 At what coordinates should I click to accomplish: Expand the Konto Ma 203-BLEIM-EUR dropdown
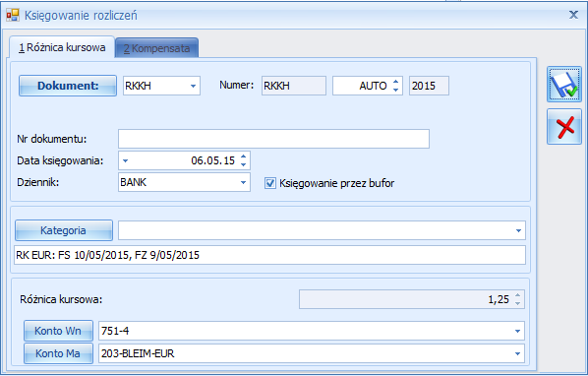(x=518, y=353)
